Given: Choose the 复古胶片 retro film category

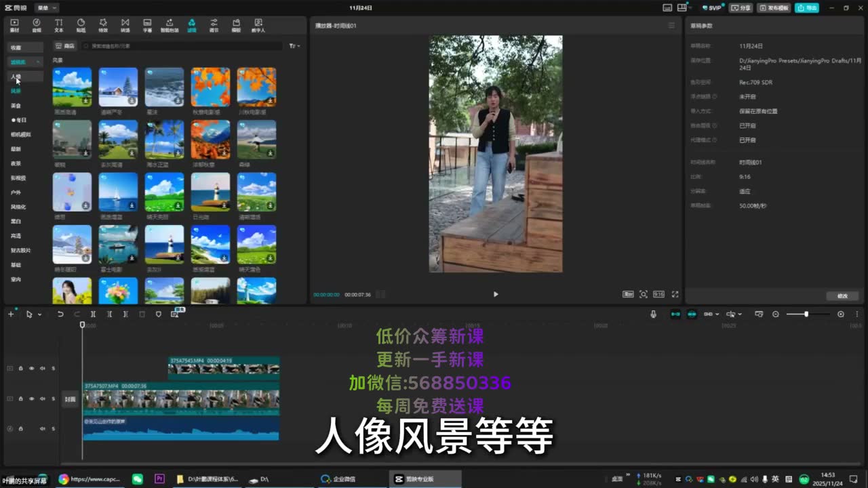Looking at the screenshot, I should [20, 250].
